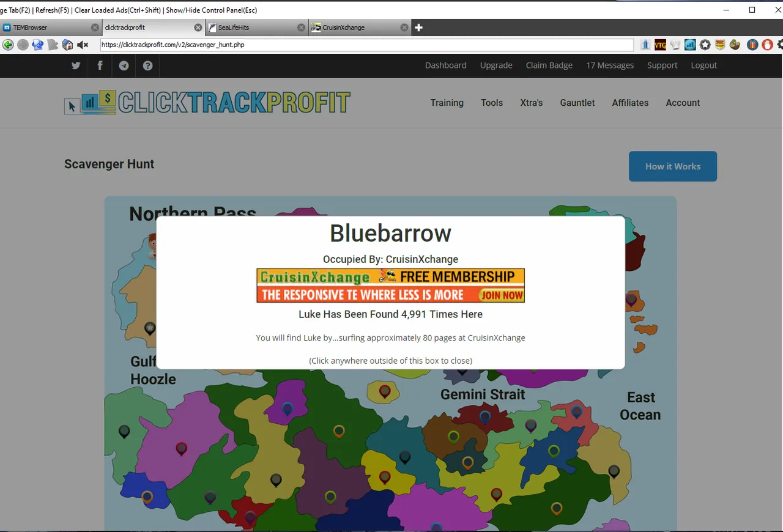Open the Twitter link in header
The width and height of the screenshot is (783, 532).
(76, 65)
